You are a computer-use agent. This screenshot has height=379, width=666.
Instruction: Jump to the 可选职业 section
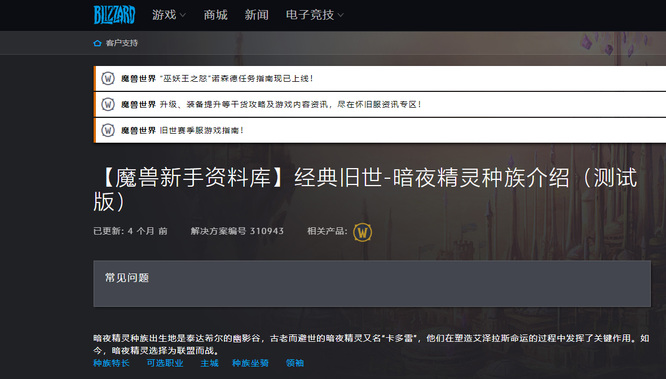165,363
